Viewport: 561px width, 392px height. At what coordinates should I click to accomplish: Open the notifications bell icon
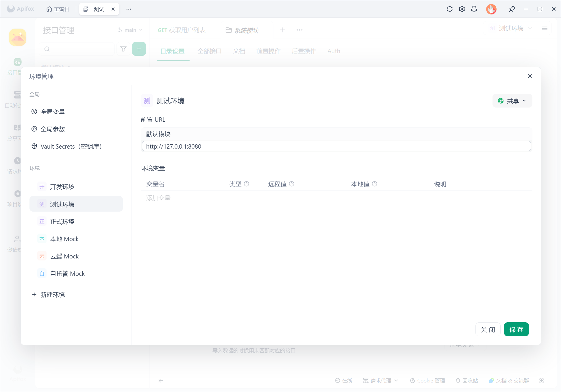point(474,9)
